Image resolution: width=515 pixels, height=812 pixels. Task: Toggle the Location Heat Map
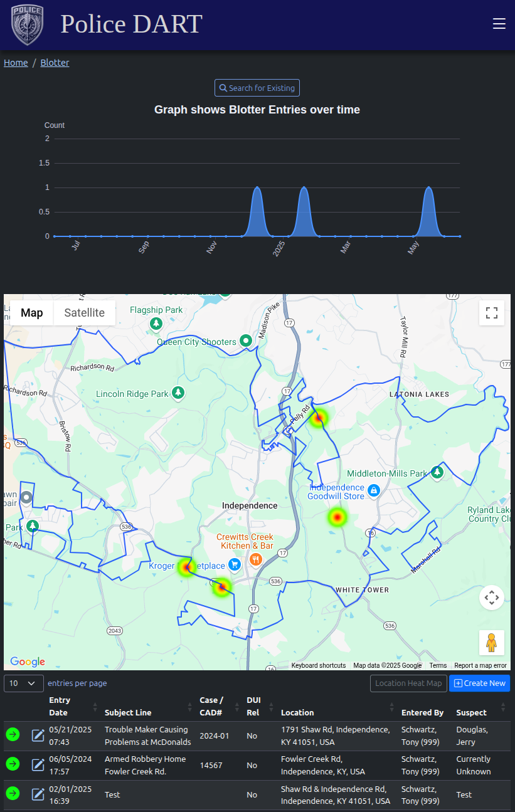[x=408, y=683]
